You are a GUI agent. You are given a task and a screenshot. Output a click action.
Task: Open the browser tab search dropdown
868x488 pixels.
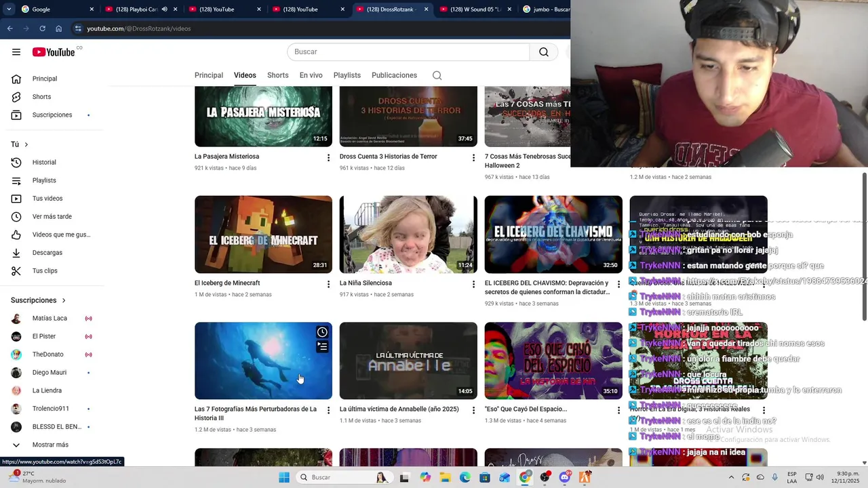point(8,9)
